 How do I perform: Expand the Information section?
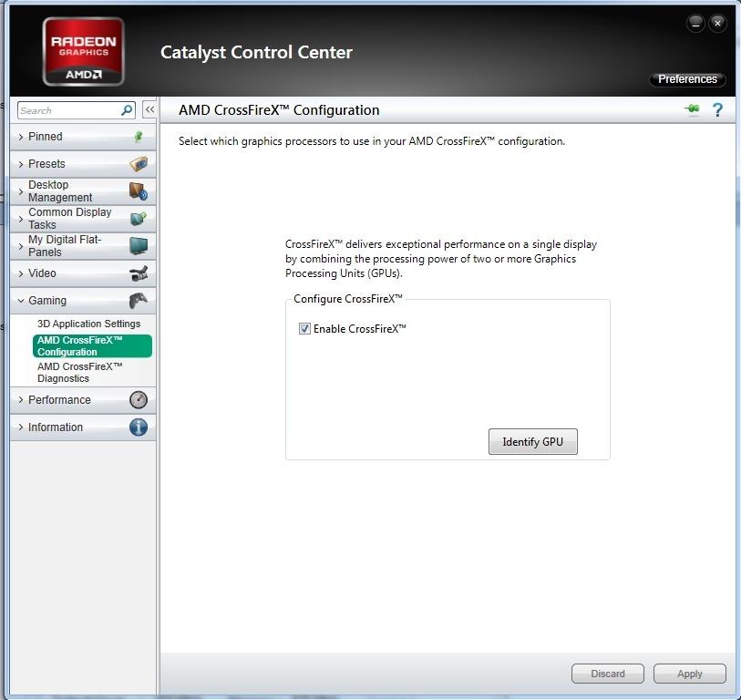pos(83,427)
